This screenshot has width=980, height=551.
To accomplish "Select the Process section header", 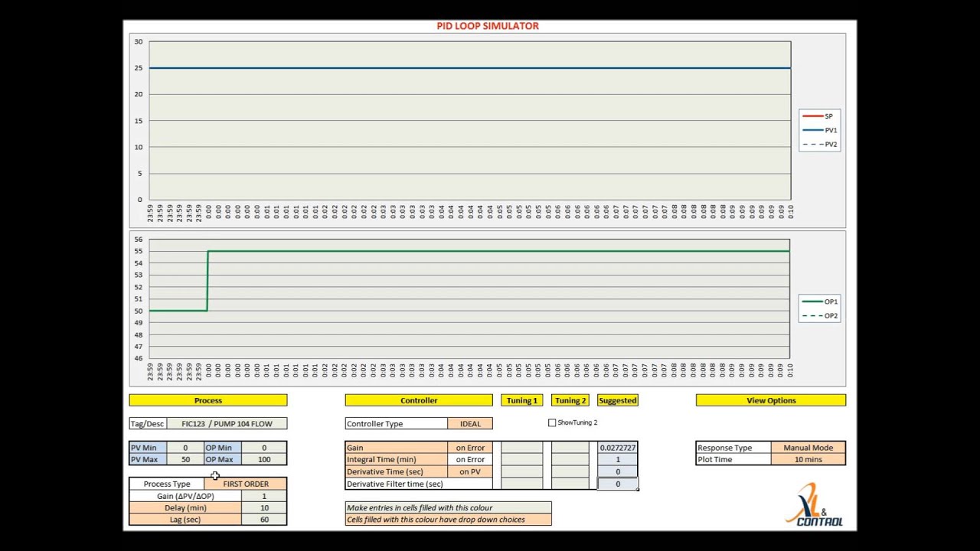I will coord(208,400).
